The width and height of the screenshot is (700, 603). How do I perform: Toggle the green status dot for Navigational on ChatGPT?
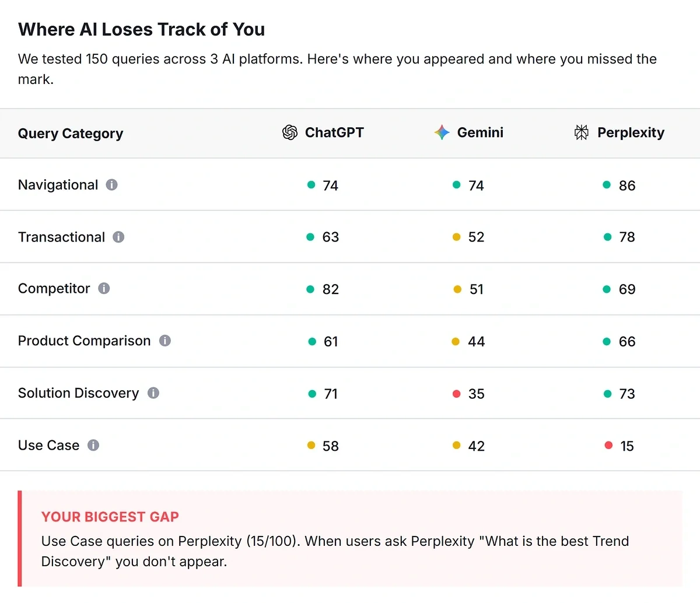coord(311,185)
